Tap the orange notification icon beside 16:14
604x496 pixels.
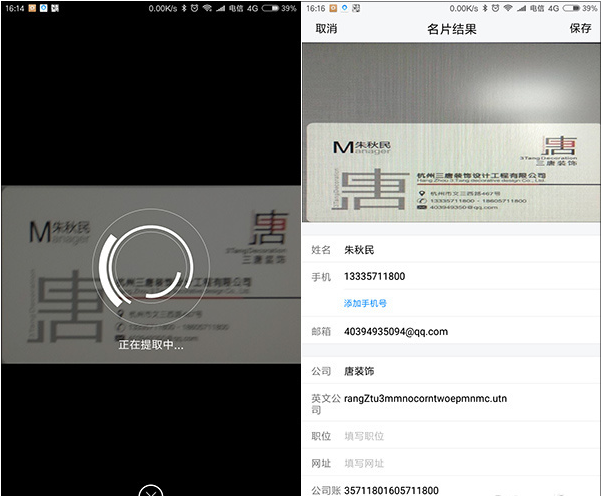(x=32, y=8)
